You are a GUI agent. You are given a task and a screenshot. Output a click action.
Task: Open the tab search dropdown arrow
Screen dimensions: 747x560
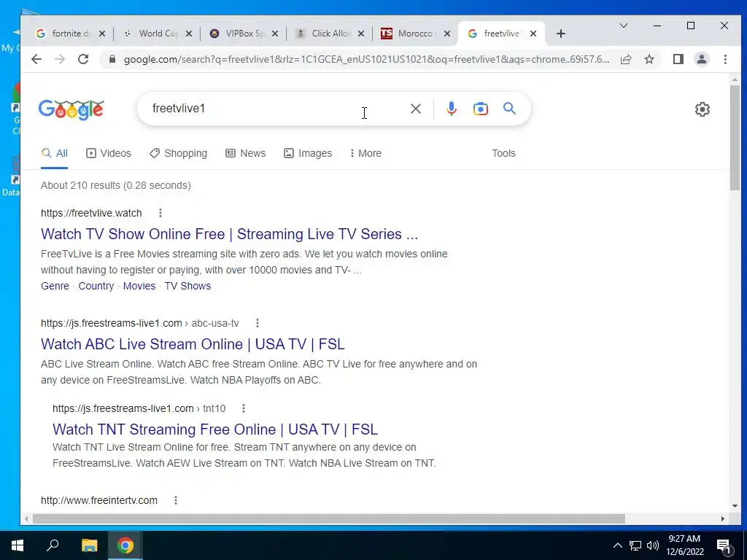623,26
